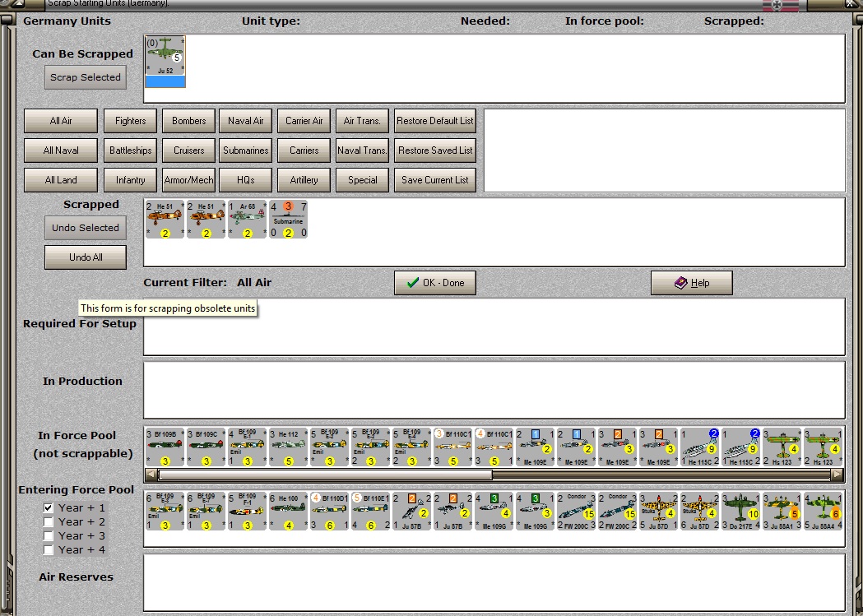This screenshot has height=616, width=863.
Task: Click the Scrap Selected button
Action: (86, 77)
